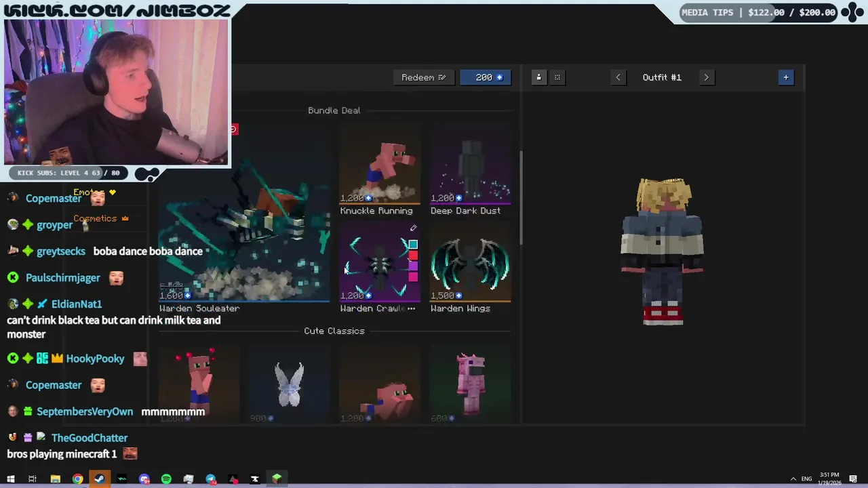
Task: Open Paulschirmjager chat username
Action: click(62, 278)
